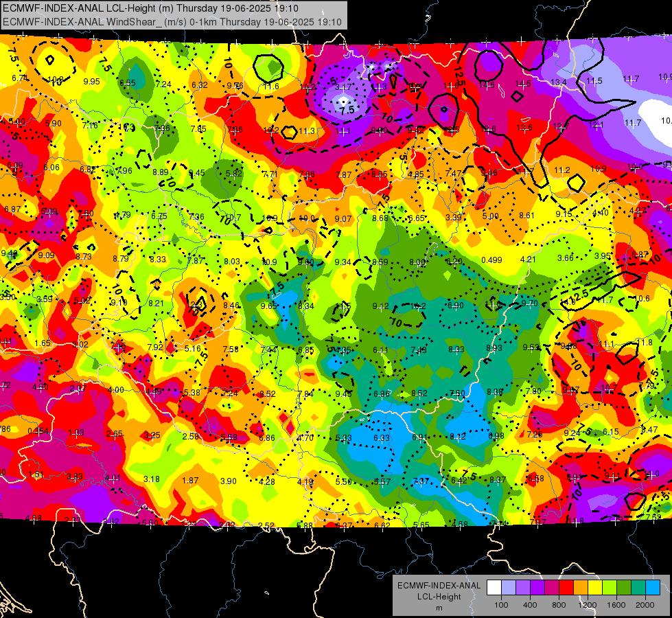Click the '1200' legend scale label
This screenshot has width=672, height=618.
coord(587,605)
